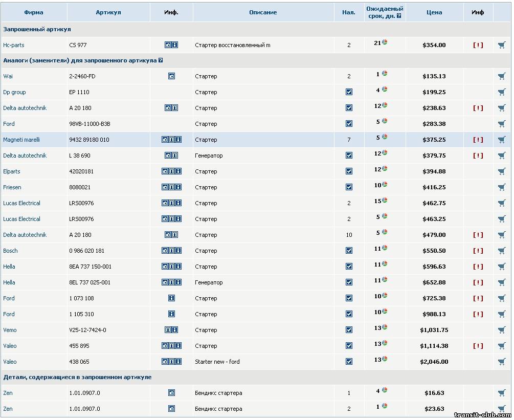Toggle availability checkbox in Bosch row

pyautogui.click(x=349, y=251)
